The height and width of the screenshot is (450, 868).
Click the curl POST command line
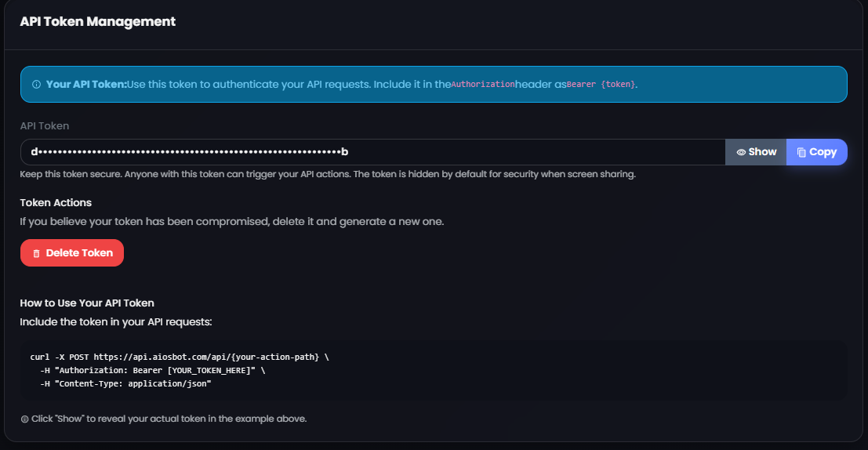pos(180,357)
